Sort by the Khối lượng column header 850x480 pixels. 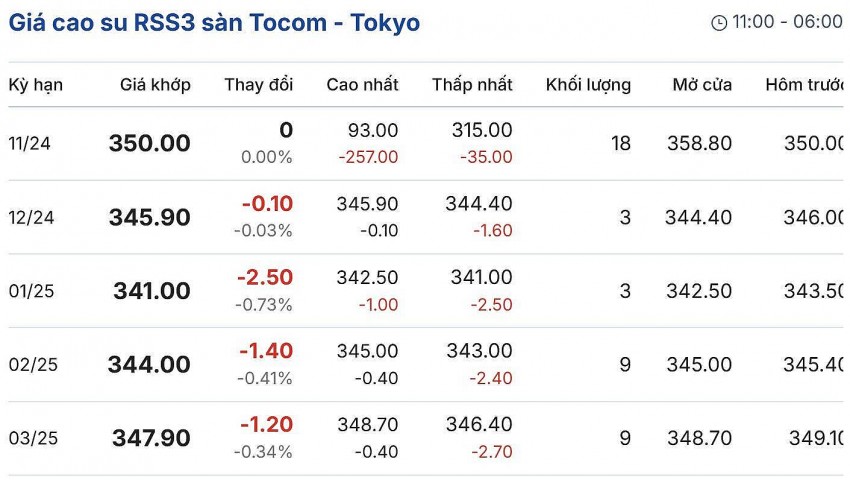(588, 85)
